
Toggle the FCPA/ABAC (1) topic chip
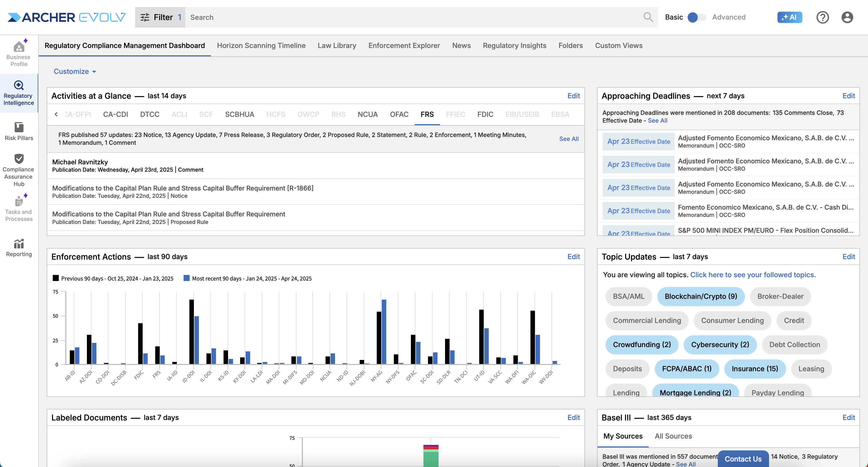click(x=686, y=368)
